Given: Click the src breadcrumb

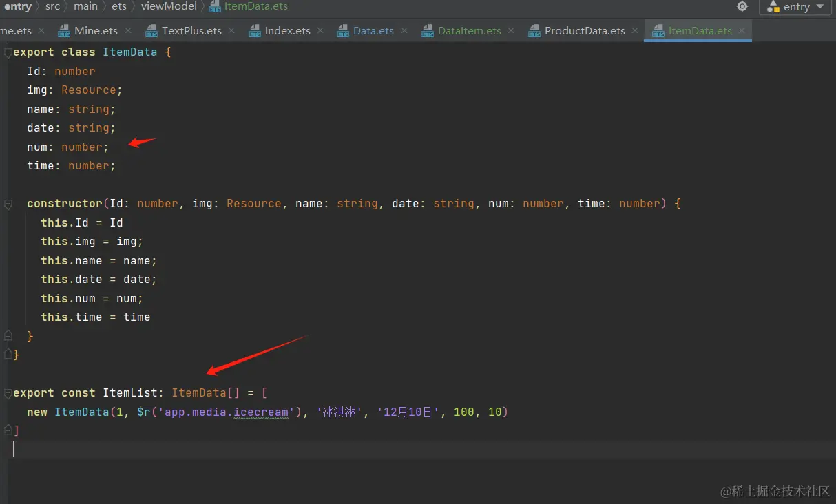Looking at the screenshot, I should (x=52, y=6).
